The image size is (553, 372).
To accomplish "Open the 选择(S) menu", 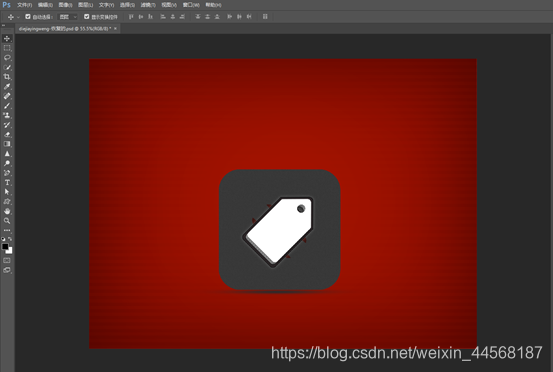I will [x=127, y=5].
